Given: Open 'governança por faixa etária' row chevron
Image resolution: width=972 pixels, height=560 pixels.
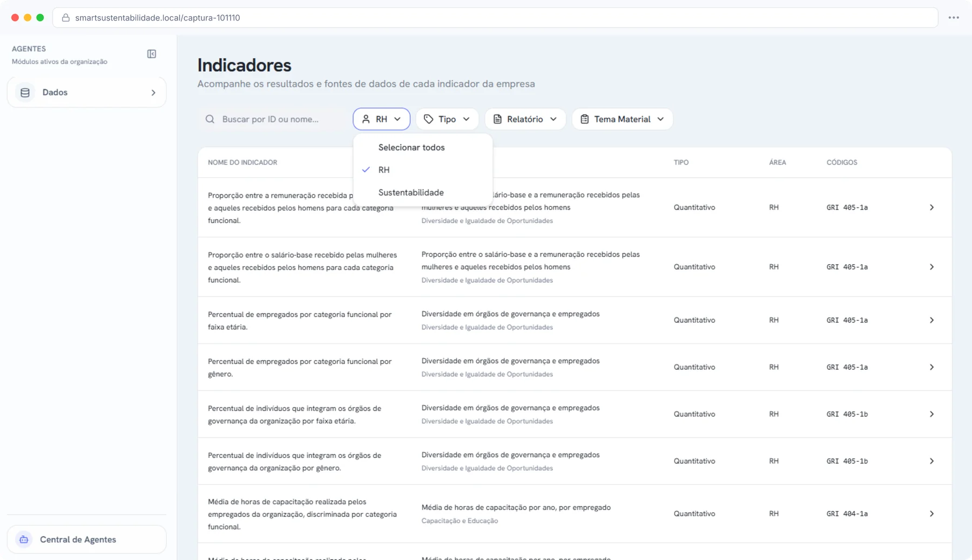Looking at the screenshot, I should (x=932, y=414).
